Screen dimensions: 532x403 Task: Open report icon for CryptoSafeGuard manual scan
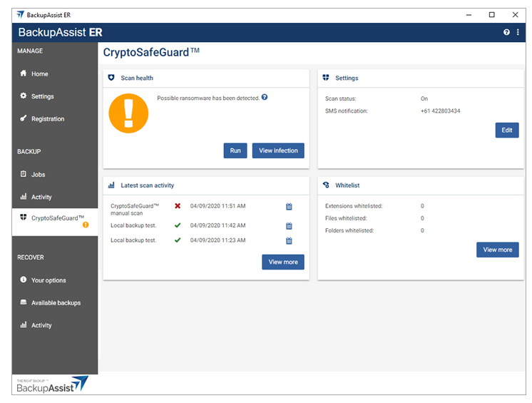click(x=289, y=207)
